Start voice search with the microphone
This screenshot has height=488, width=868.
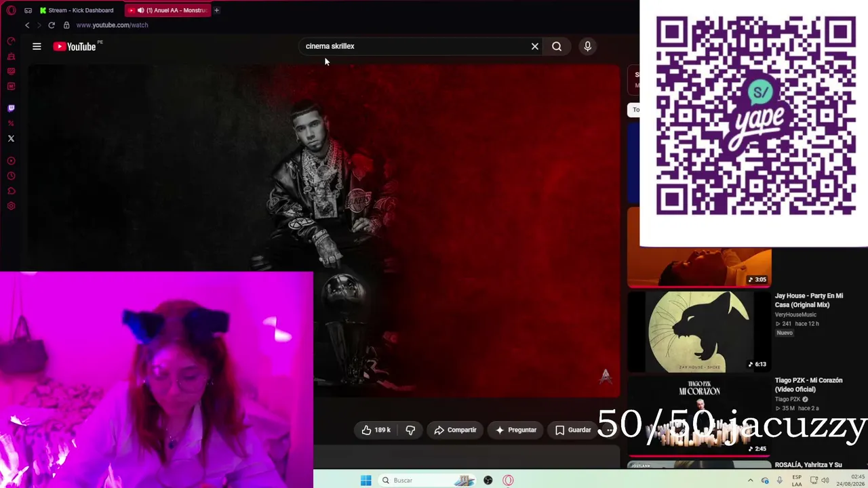tap(587, 46)
